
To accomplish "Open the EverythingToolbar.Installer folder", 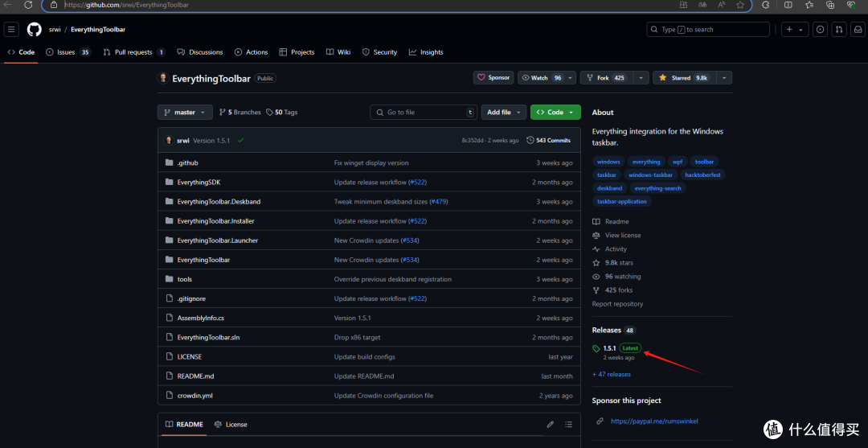I will (216, 221).
